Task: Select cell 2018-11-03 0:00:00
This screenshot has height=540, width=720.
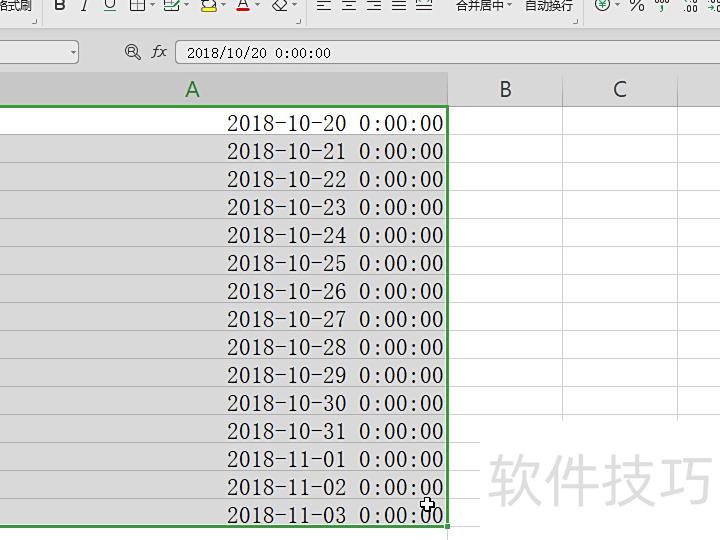Action: click(224, 512)
